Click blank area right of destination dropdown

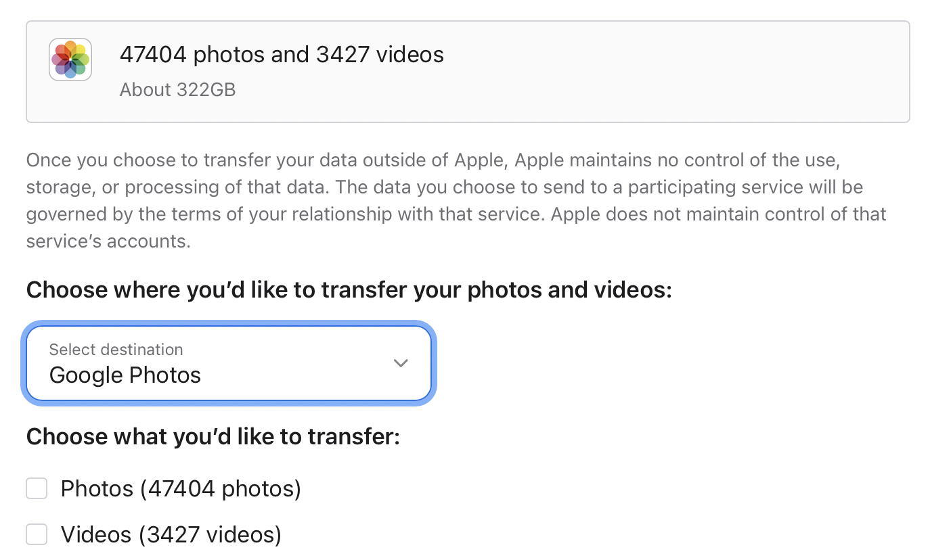(x=677, y=364)
